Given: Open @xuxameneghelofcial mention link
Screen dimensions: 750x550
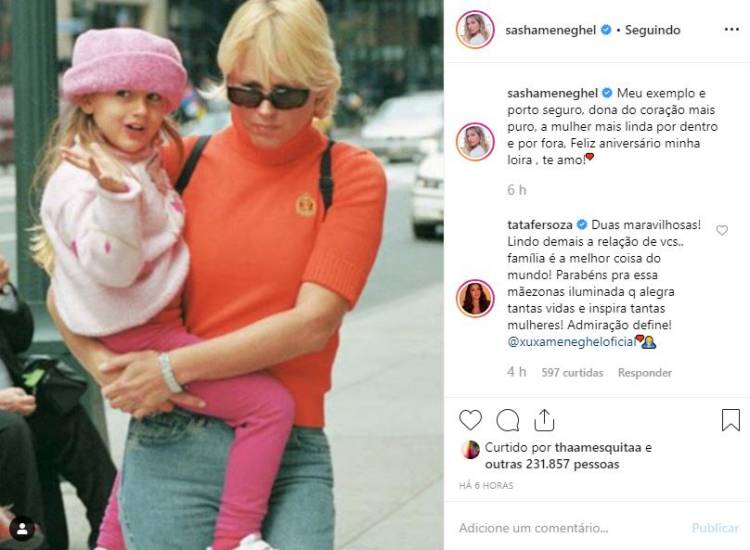Looking at the screenshot, I should (x=571, y=341).
